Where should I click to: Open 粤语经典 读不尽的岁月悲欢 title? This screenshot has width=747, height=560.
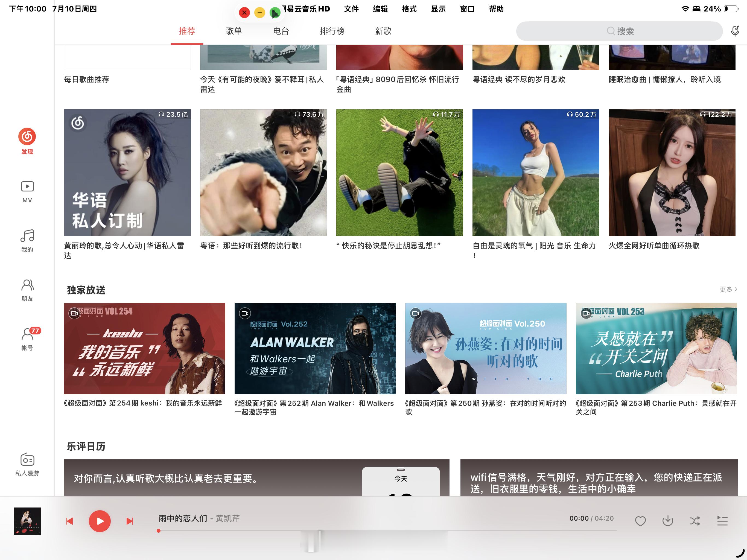(x=519, y=79)
